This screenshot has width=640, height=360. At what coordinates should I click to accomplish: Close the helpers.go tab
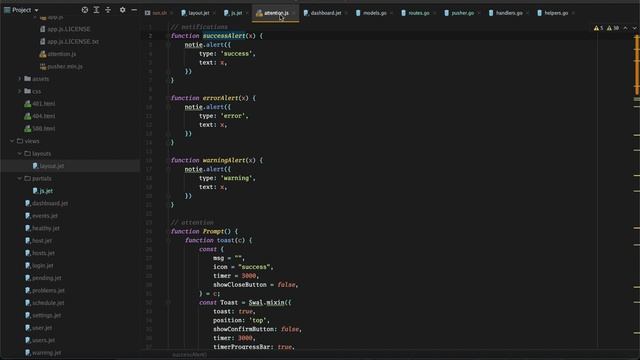pyautogui.click(x=573, y=13)
